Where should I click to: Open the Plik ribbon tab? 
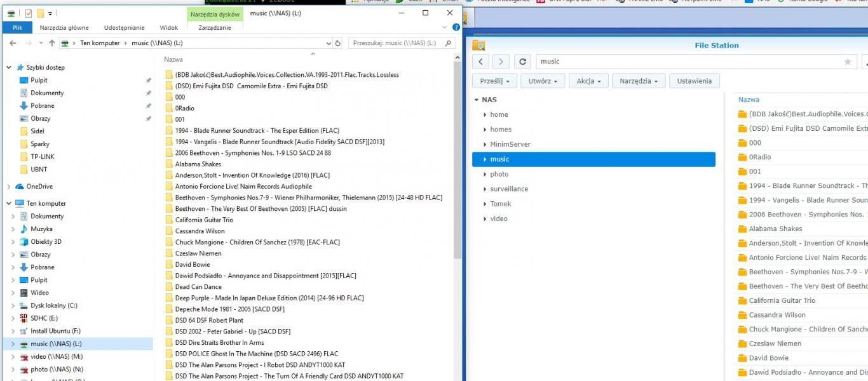click(17, 27)
